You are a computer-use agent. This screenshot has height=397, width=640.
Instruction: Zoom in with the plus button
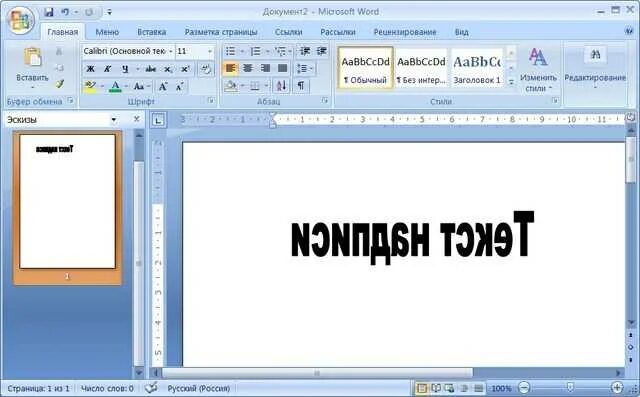617,387
